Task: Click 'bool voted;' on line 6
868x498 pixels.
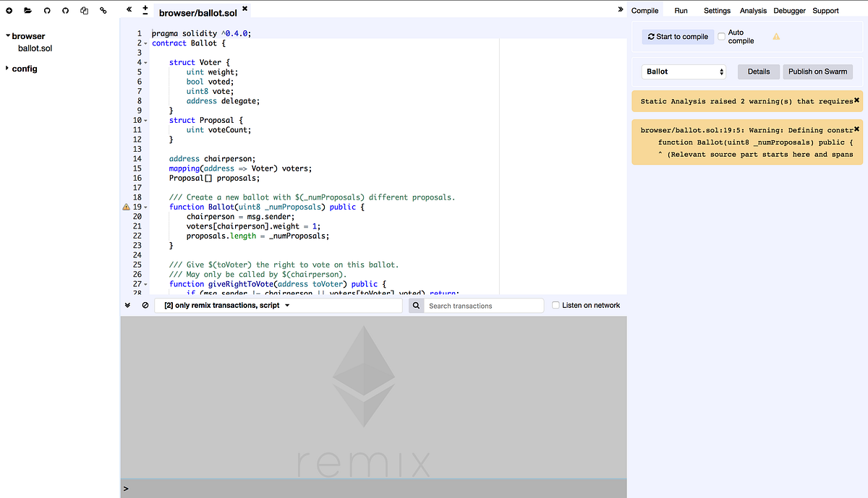Action: coord(210,82)
